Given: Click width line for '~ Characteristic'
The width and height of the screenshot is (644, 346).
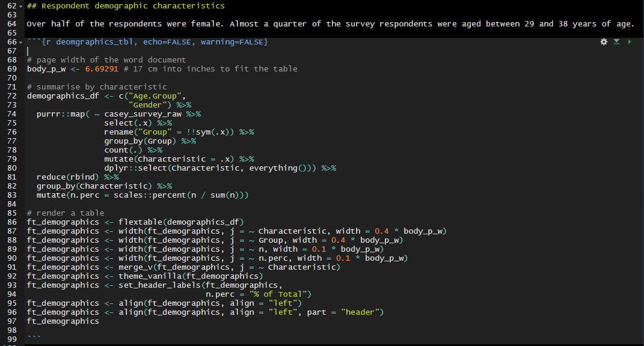Looking at the screenshot, I should click(x=236, y=231).
